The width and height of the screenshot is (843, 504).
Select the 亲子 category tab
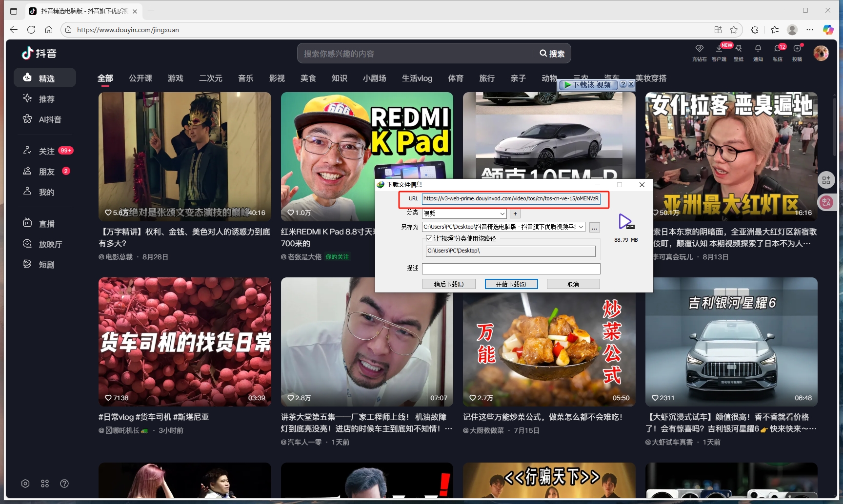pyautogui.click(x=518, y=78)
